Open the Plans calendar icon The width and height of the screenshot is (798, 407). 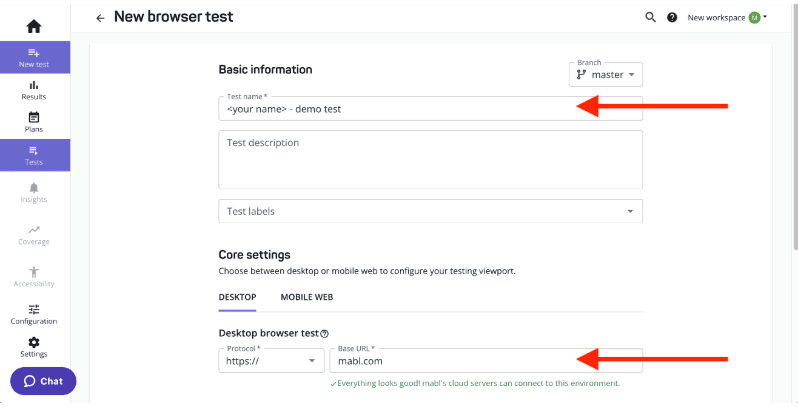pyautogui.click(x=34, y=122)
